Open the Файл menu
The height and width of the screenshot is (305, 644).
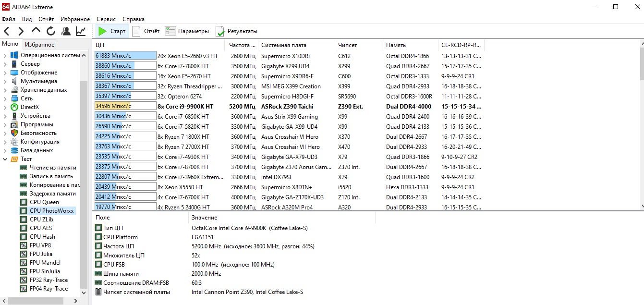8,19
